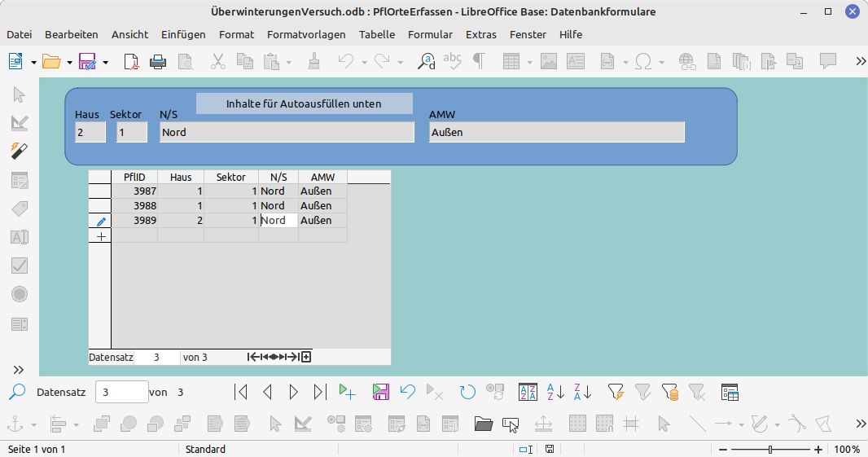This screenshot has height=457, width=868.
Task: Save the current record
Action: tap(380, 392)
